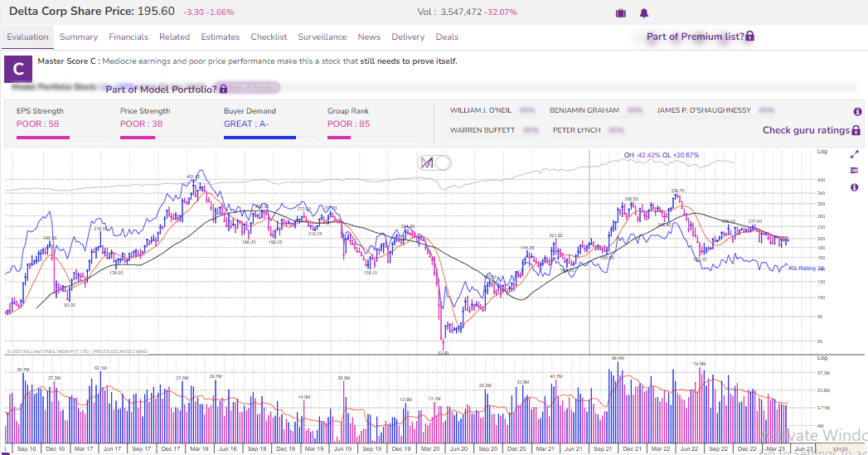Click the lock next to Premium list
This screenshot has width=868, height=455.
coord(749,36)
